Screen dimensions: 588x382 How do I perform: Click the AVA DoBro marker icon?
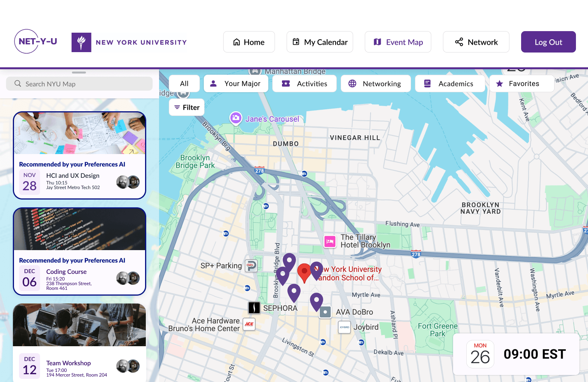pyautogui.click(x=325, y=312)
